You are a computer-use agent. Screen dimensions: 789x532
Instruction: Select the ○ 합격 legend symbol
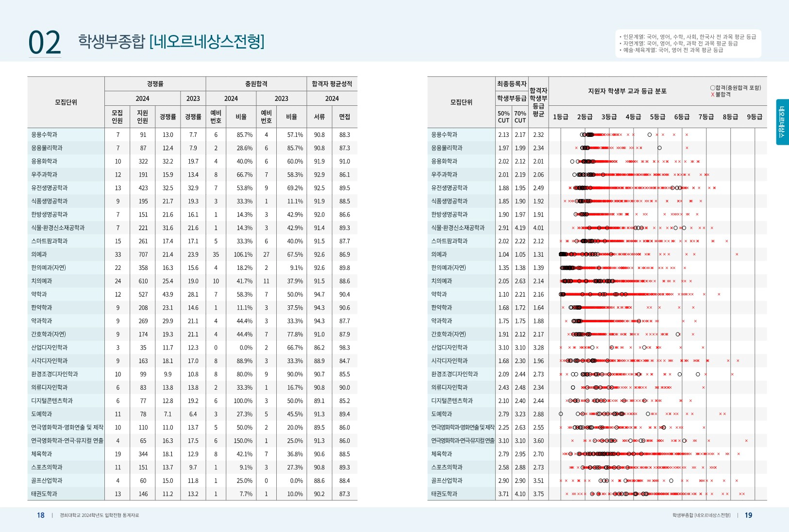tap(712, 87)
